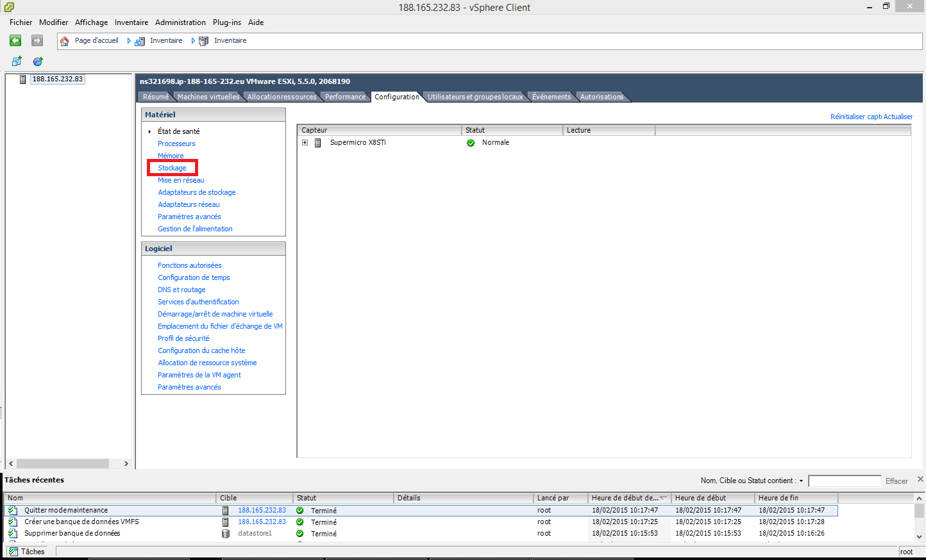
Task: Click the Tâches status bar icon
Action: tap(13, 552)
